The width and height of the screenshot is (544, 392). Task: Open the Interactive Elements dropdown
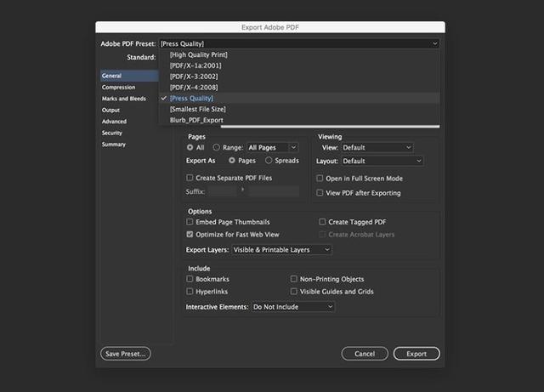tap(293, 307)
